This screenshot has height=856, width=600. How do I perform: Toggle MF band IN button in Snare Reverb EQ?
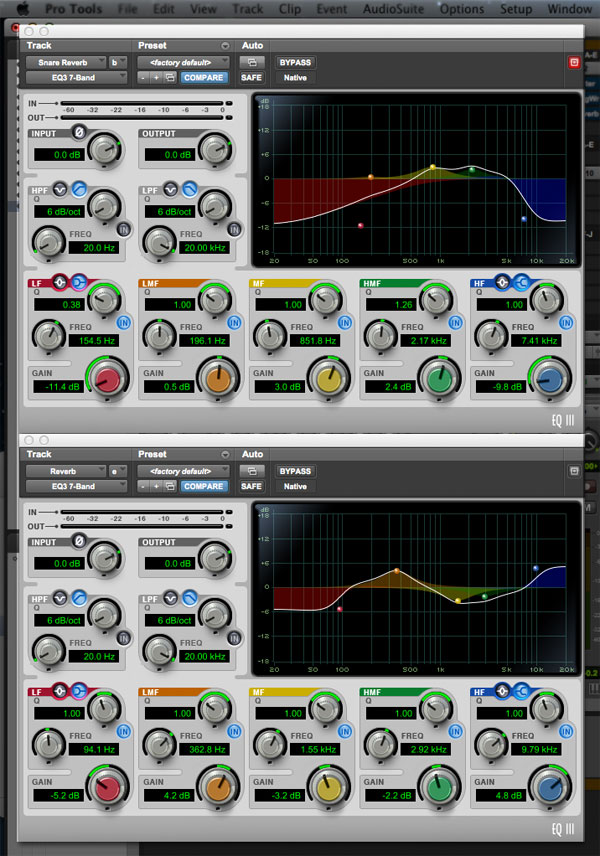tap(345, 323)
